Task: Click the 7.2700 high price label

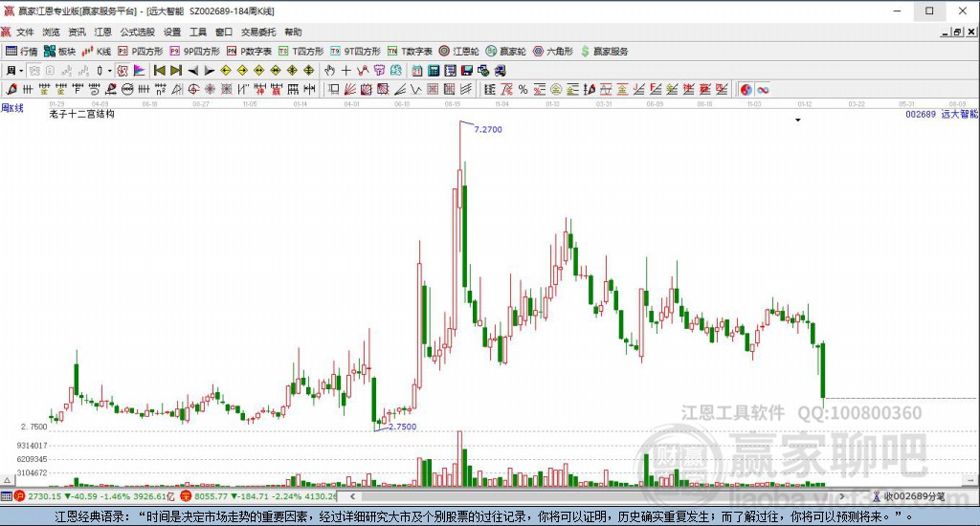Action: click(488, 129)
